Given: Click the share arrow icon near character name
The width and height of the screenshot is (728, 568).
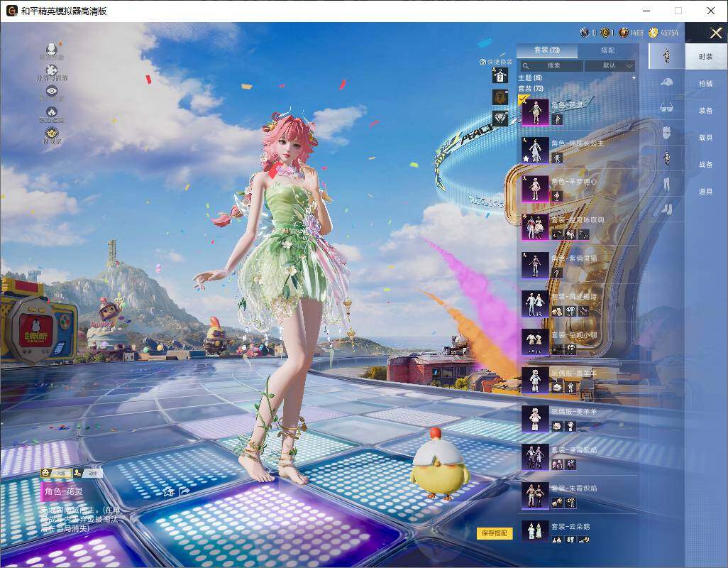Looking at the screenshot, I should [x=184, y=491].
